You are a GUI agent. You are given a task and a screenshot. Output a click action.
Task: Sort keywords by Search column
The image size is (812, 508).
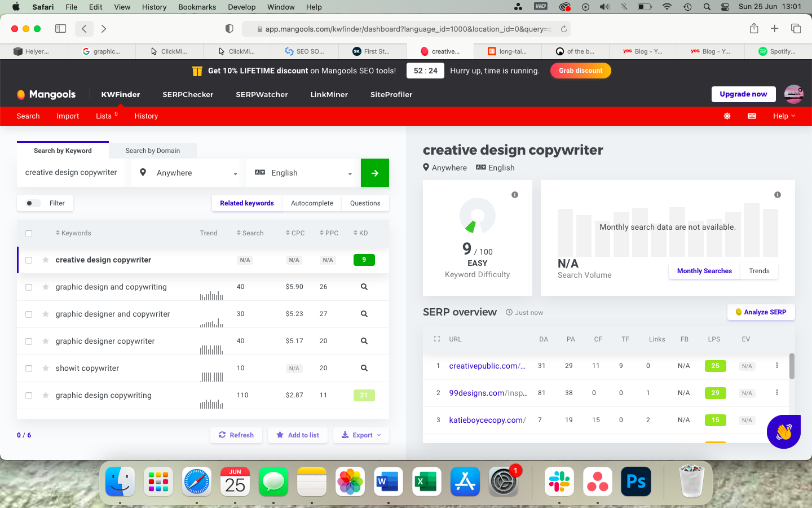click(250, 233)
